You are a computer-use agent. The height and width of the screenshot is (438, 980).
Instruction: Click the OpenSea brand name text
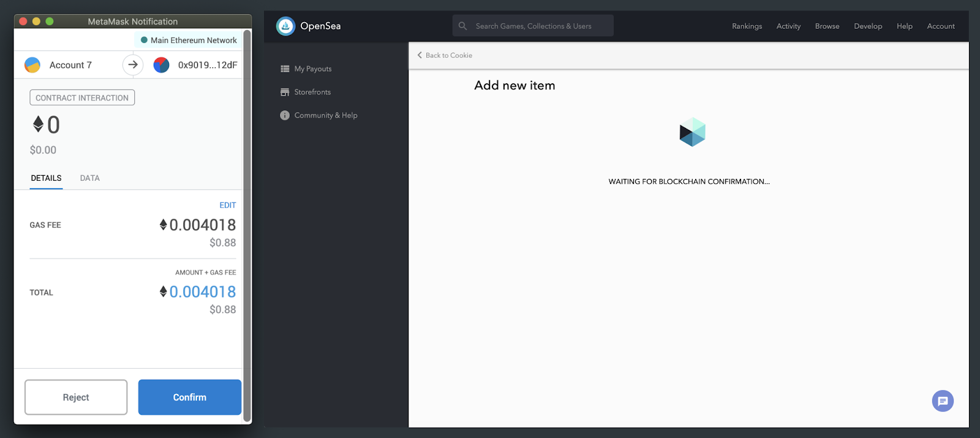point(320,26)
